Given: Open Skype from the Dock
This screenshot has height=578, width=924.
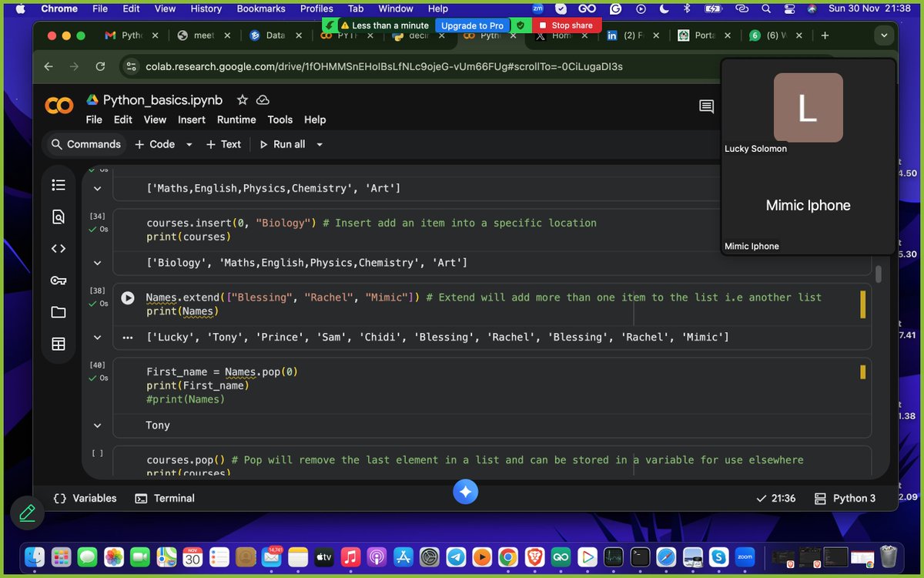Looking at the screenshot, I should (x=718, y=556).
